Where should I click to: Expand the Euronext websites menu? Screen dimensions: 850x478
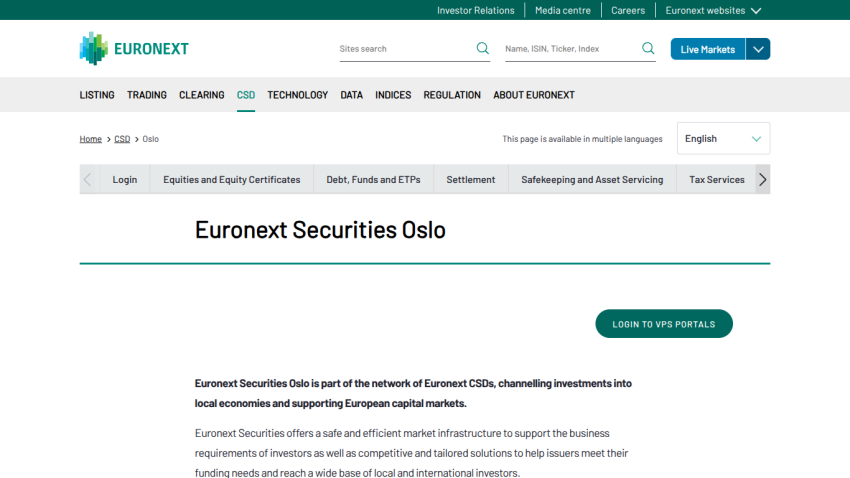click(713, 10)
